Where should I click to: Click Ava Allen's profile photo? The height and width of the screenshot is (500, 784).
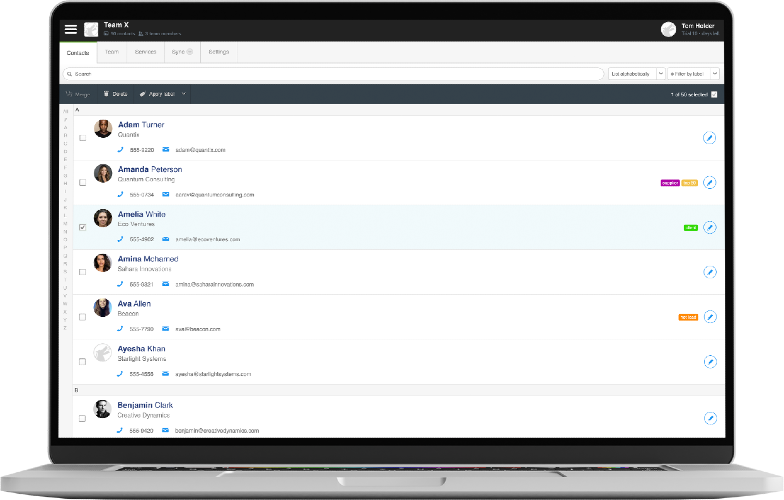tap(102, 308)
